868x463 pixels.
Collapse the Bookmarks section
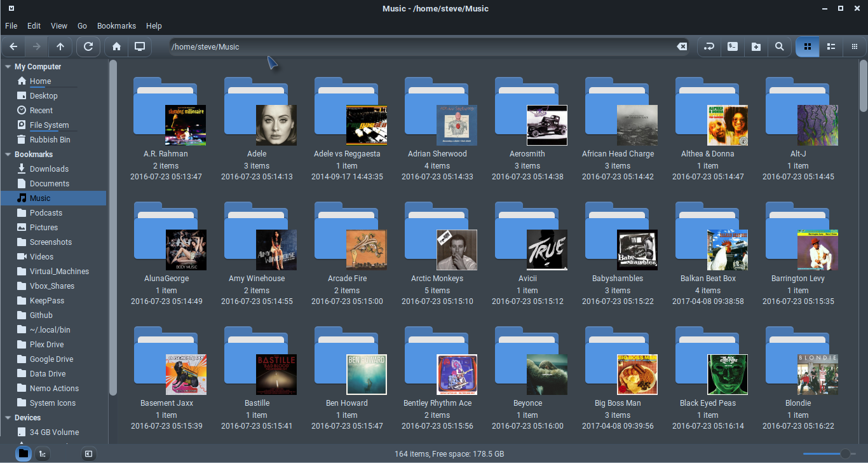coord(6,154)
